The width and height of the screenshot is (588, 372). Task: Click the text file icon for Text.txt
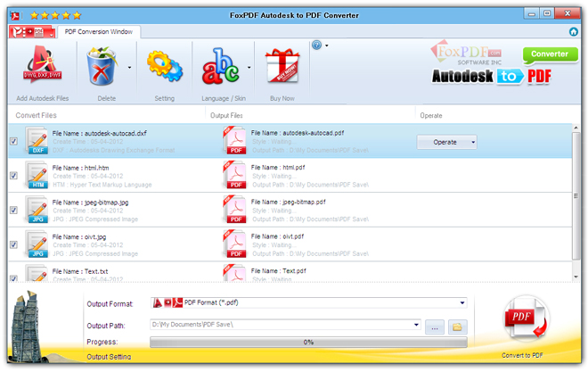click(x=37, y=274)
